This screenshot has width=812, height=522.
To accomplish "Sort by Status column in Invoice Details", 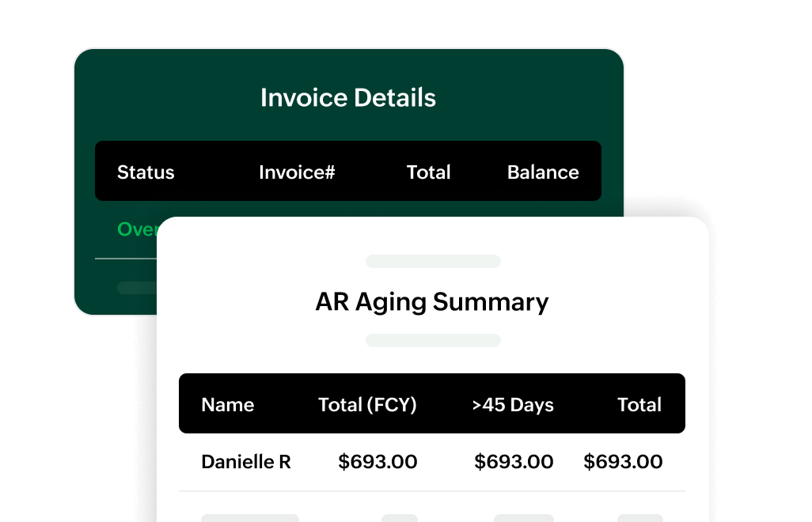I will [146, 172].
